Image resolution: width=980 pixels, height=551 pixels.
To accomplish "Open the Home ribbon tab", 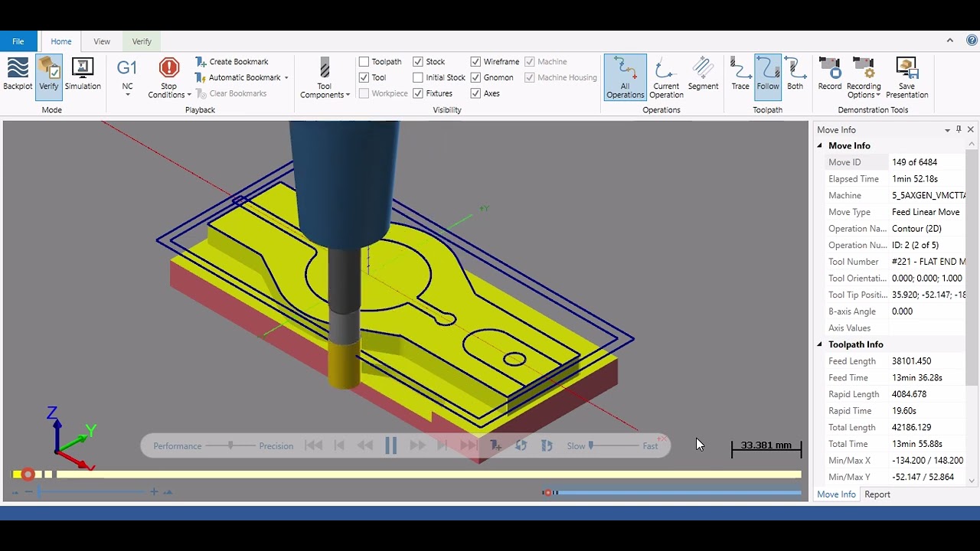I will point(61,41).
